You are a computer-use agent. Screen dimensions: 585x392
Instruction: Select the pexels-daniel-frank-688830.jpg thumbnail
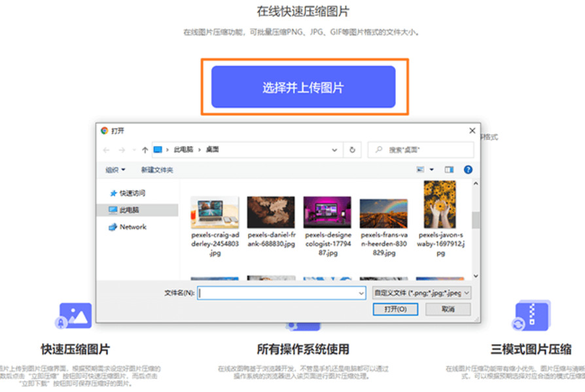pos(271,212)
